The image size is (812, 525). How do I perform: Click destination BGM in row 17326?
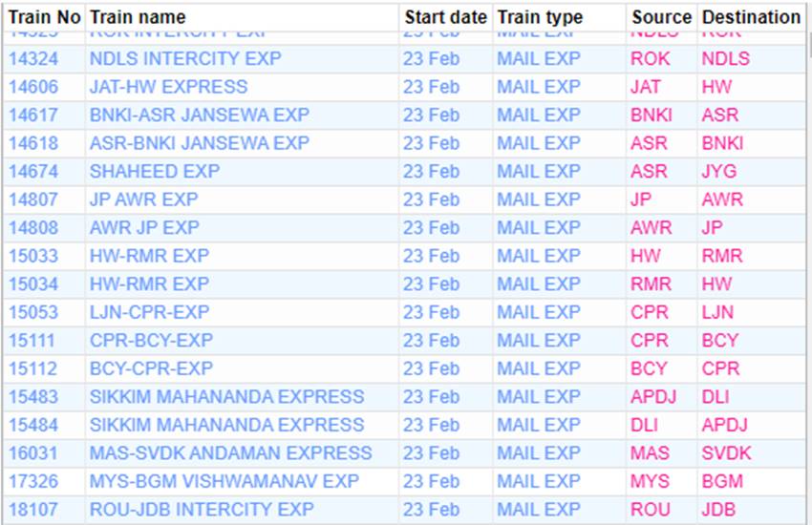click(722, 481)
